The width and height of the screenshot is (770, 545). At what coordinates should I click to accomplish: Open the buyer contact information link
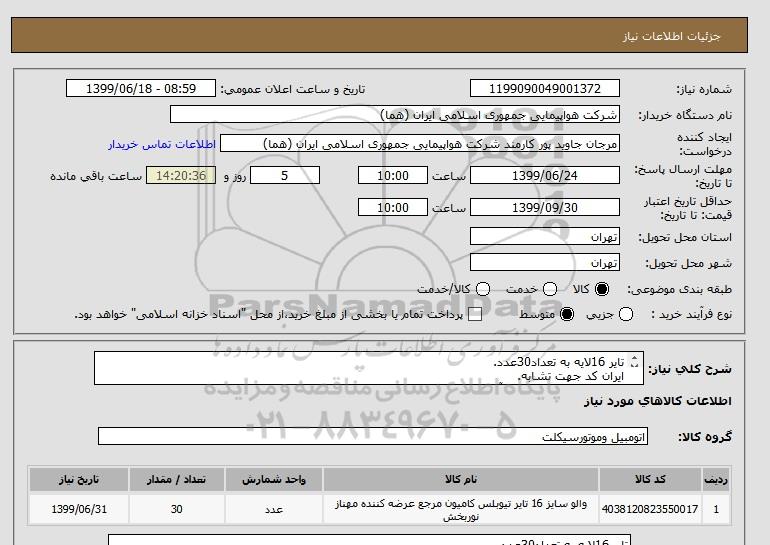[x=162, y=144]
